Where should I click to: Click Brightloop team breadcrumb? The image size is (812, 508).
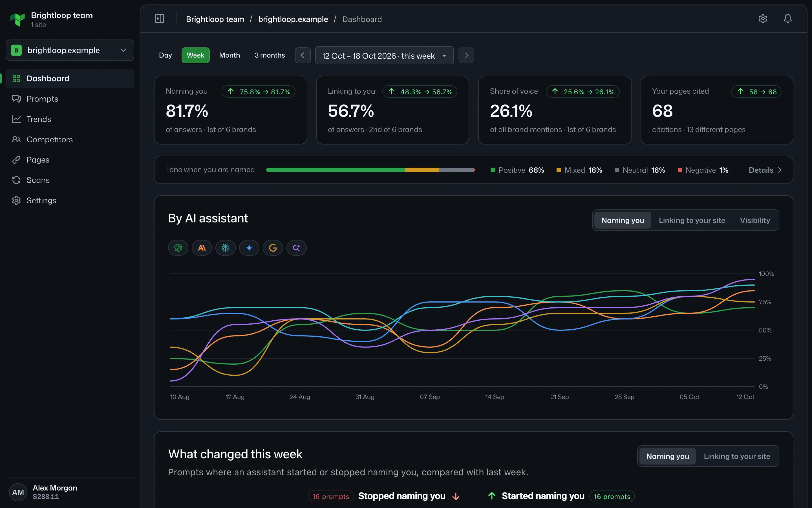point(215,19)
